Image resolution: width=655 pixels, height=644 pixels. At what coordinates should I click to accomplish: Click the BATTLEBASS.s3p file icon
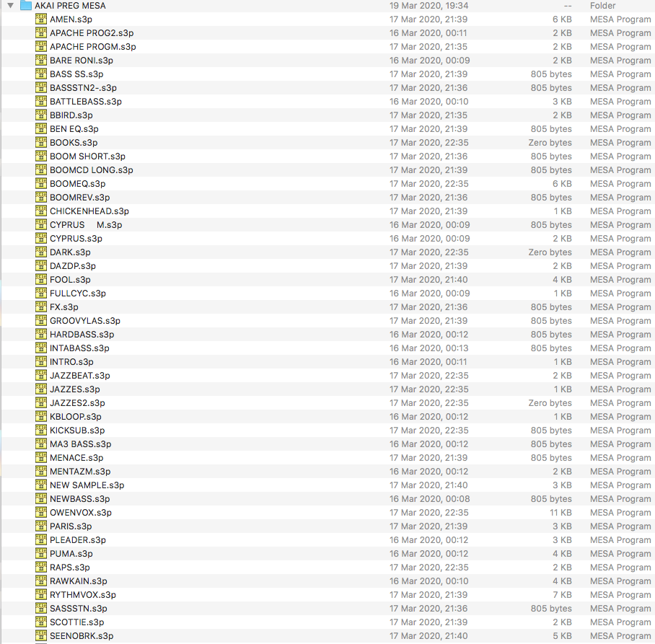pyautogui.click(x=41, y=102)
